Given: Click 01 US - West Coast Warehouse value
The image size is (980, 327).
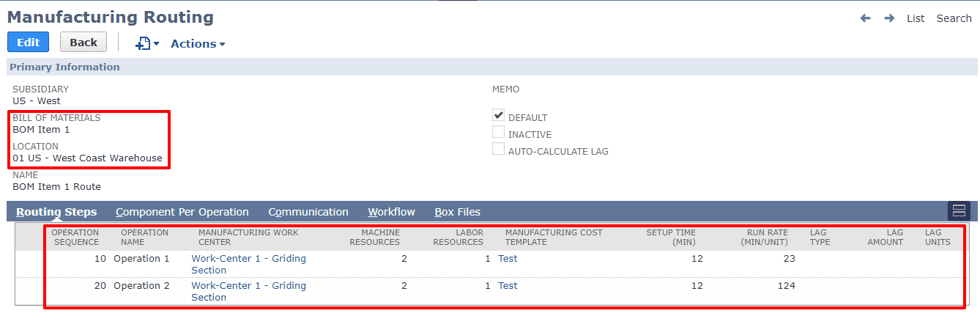Looking at the screenshot, I should pos(87,158).
